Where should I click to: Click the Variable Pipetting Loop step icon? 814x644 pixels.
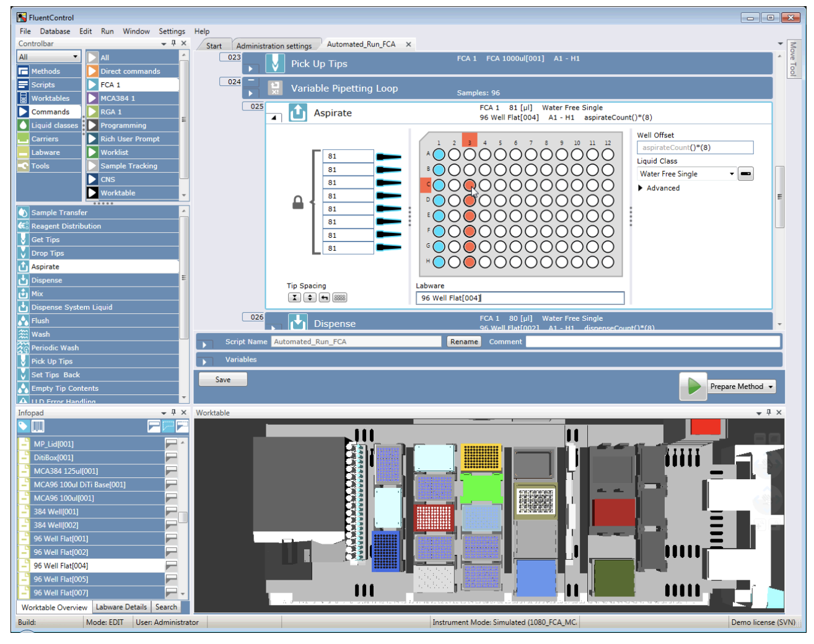point(275,89)
